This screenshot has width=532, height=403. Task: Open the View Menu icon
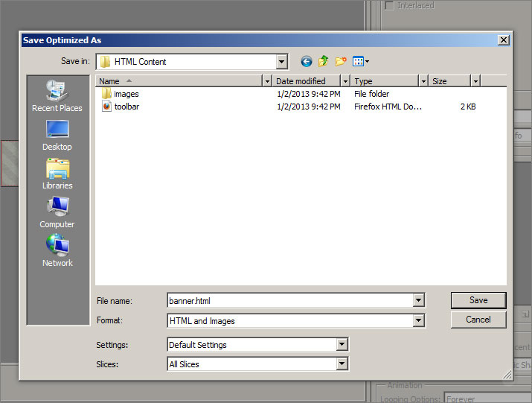point(360,62)
